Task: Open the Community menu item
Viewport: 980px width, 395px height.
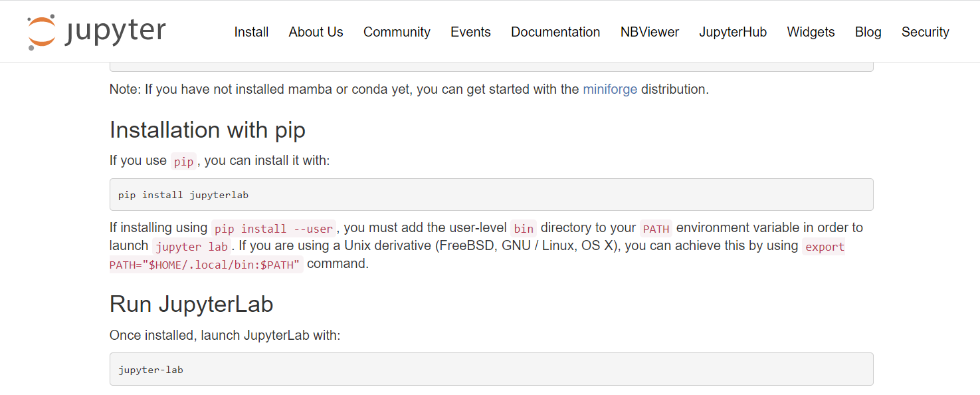Action: (x=397, y=32)
